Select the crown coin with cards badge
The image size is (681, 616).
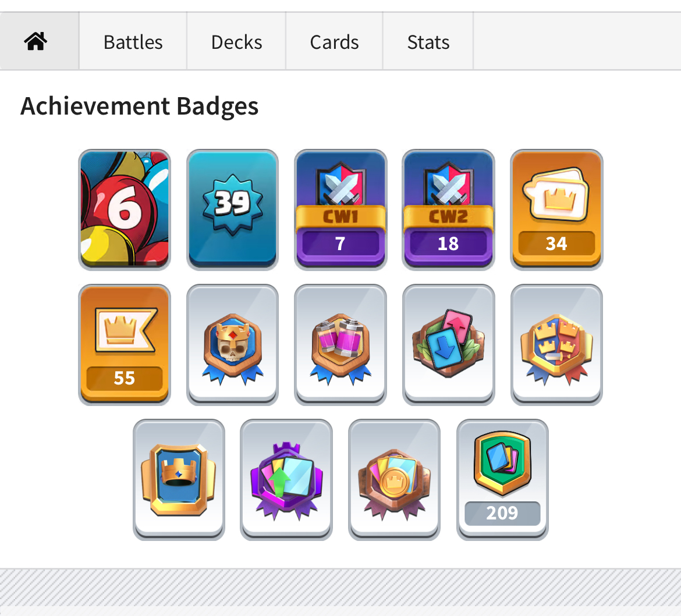pyautogui.click(x=395, y=480)
